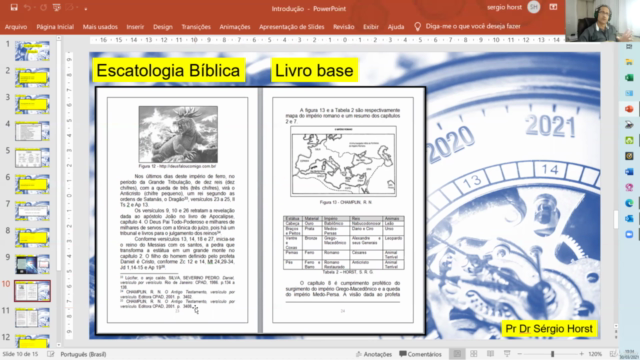Click the Undo arrow in the quick access toolbar
The height and width of the screenshot is (360, 640).
[x=27, y=8]
